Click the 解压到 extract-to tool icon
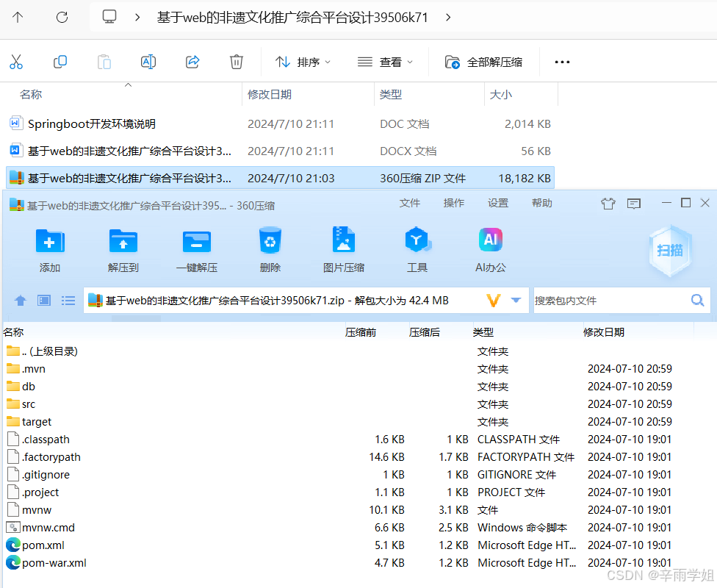Viewport: 717px width, 588px height. click(x=123, y=250)
